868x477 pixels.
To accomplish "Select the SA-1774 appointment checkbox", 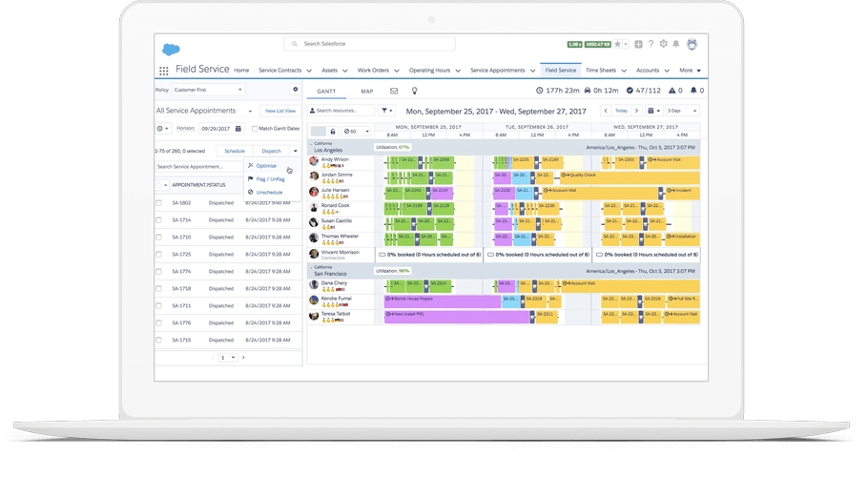I will pos(159,272).
